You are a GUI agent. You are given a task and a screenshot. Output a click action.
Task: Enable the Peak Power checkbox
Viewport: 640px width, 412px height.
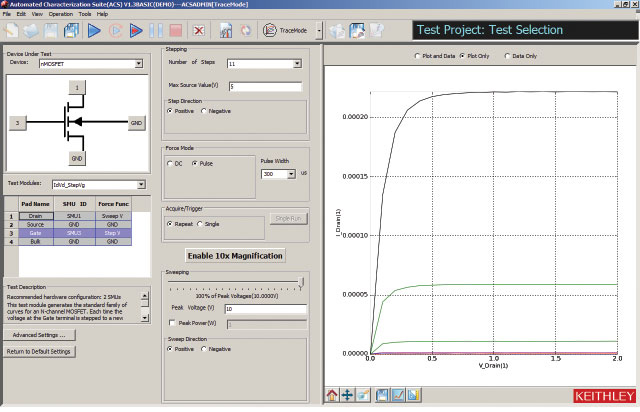point(172,323)
